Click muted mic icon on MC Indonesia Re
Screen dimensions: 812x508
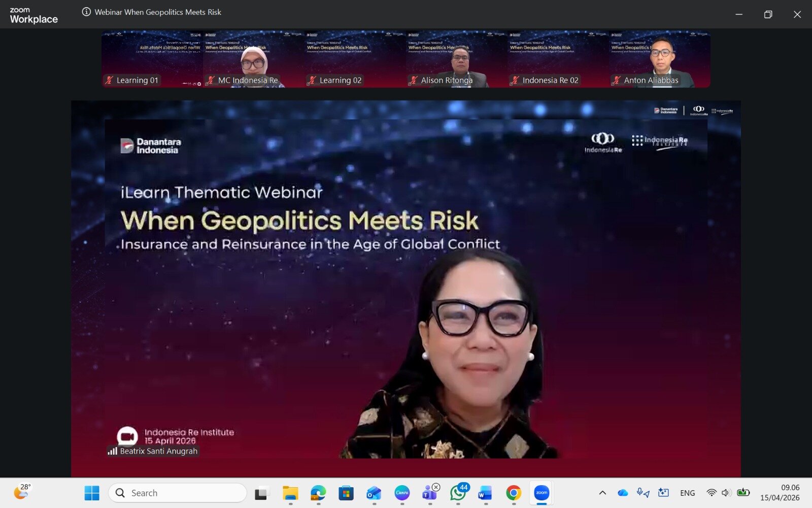[211, 80]
